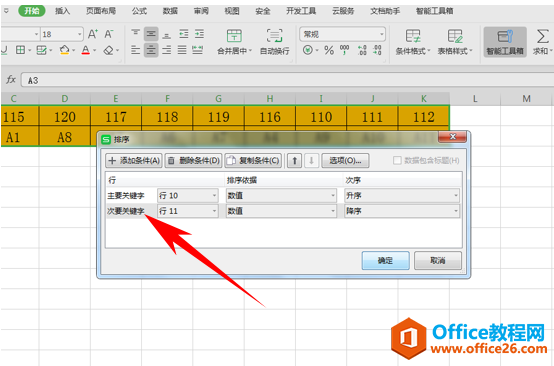
Task: Click the font color A icon
Action: (86, 50)
